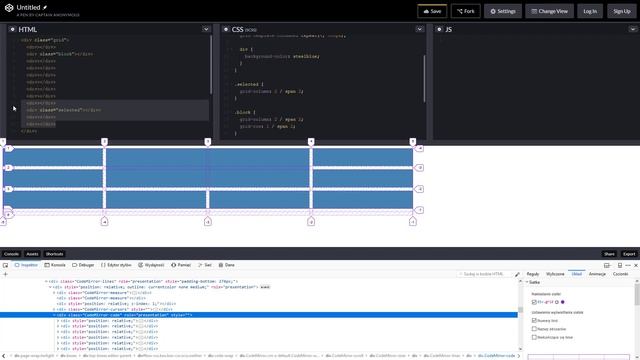The image size is (640, 360).
Task: Collapse the Siatka section arrow
Action: click(x=527, y=282)
